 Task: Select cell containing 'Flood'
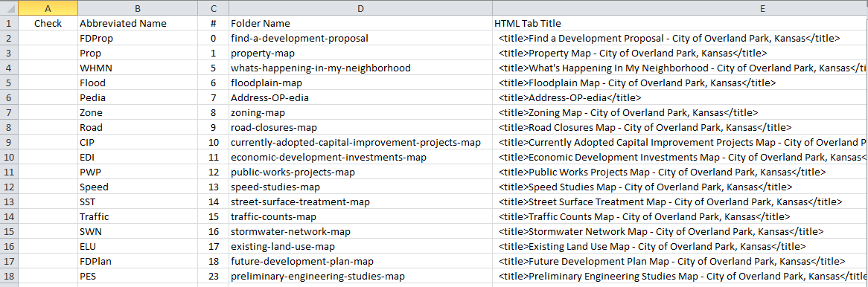138,83
